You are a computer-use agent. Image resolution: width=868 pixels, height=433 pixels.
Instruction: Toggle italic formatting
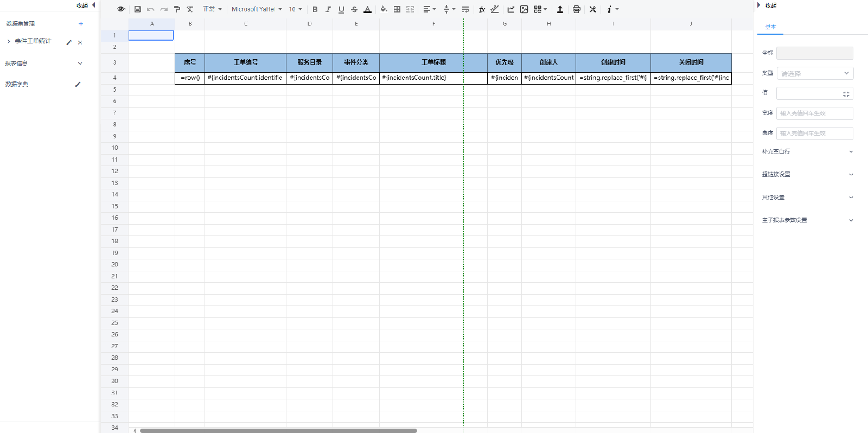pos(328,9)
